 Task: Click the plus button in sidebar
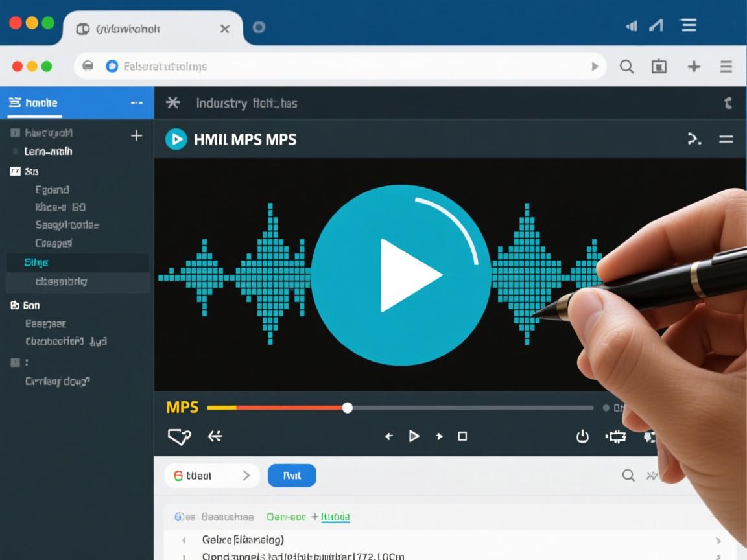136,135
